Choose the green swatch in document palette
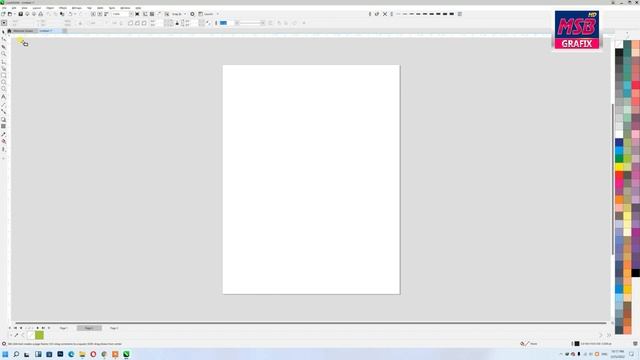640x360 pixels. point(39,336)
